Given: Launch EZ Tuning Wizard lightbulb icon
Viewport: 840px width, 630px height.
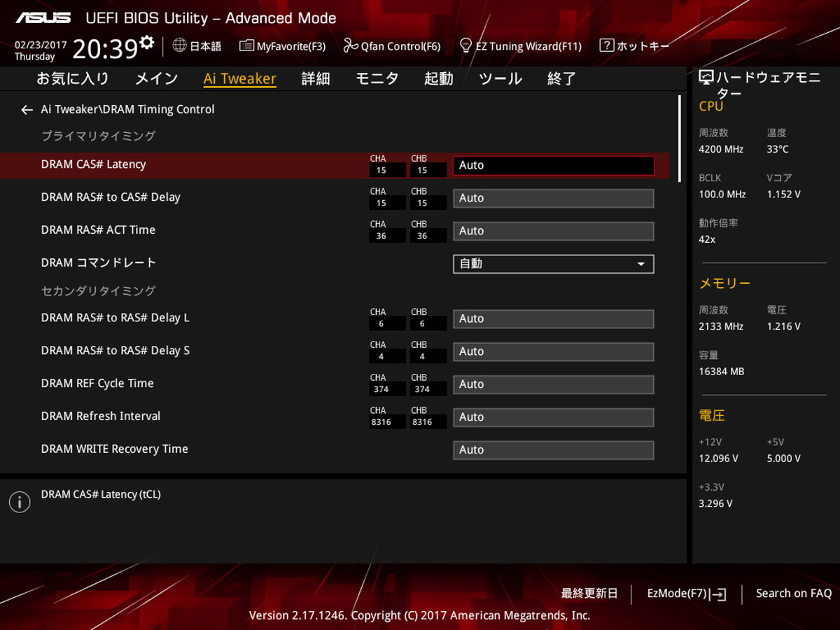Looking at the screenshot, I should pyautogui.click(x=465, y=45).
